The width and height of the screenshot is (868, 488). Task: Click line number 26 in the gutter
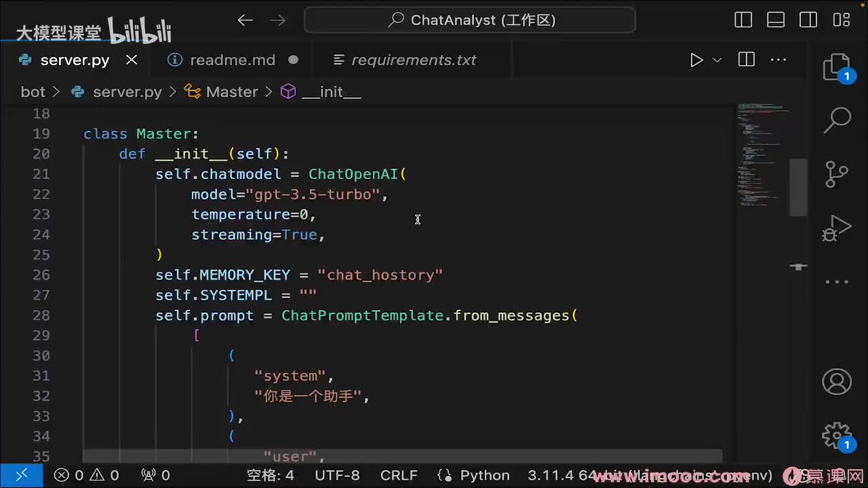pyautogui.click(x=41, y=275)
